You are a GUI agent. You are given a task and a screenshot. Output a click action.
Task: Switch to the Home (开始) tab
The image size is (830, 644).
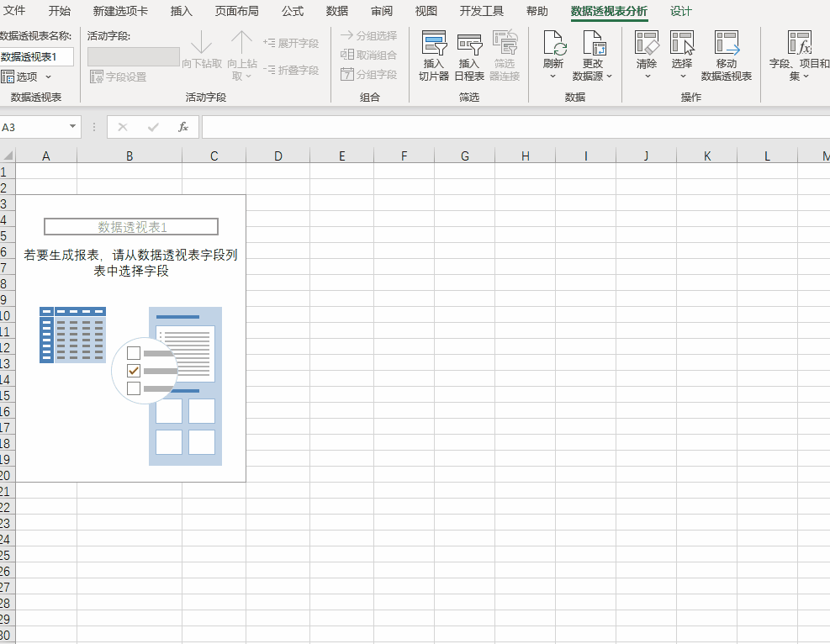click(59, 11)
